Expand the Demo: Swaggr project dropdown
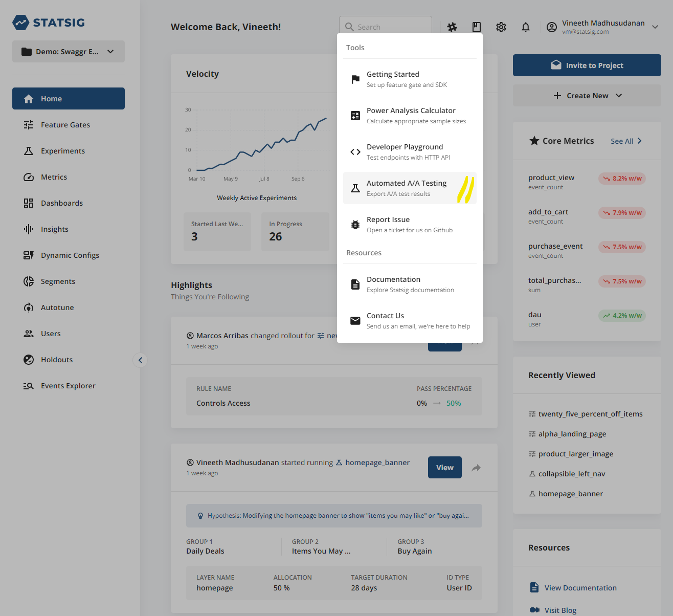 69,52
